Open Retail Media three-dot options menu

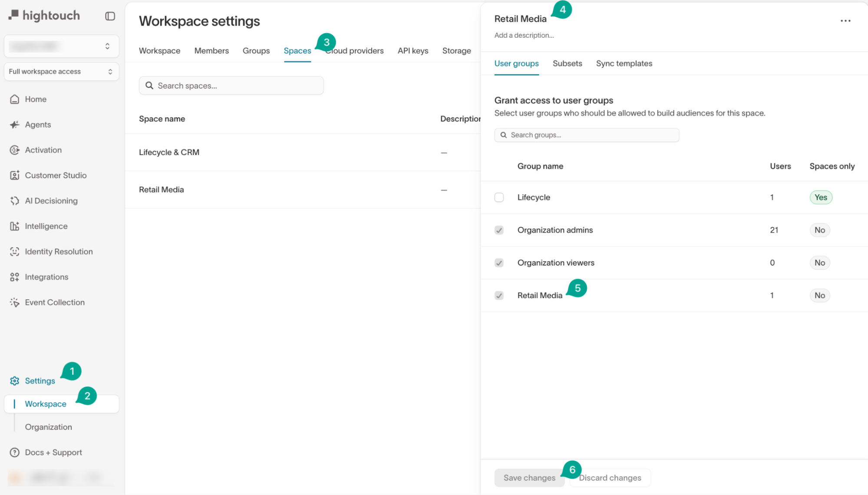coord(845,21)
